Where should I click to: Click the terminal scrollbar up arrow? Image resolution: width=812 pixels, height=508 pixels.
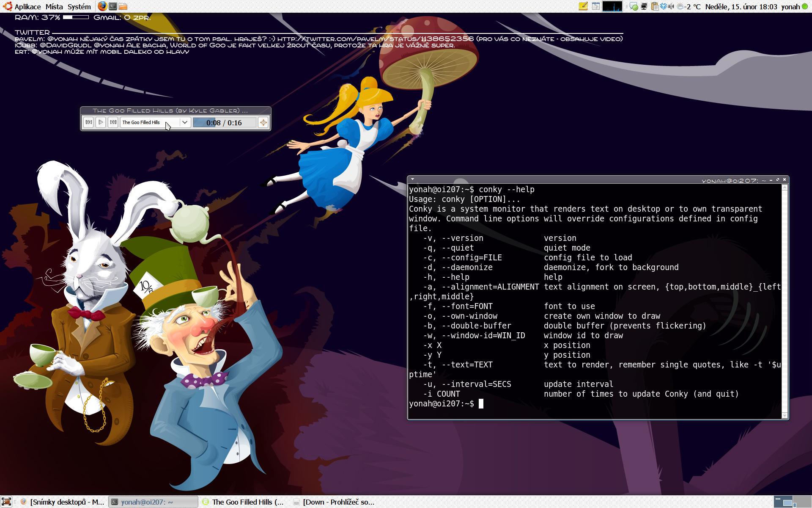coord(785,188)
